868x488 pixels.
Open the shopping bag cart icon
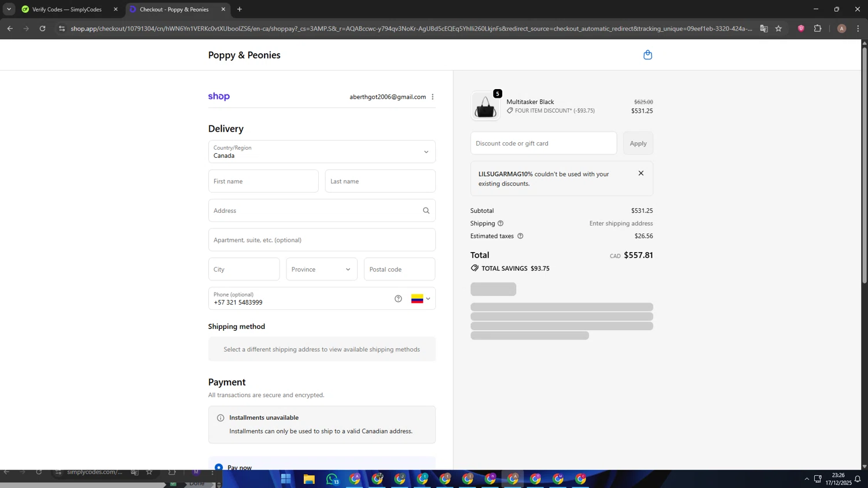click(648, 55)
